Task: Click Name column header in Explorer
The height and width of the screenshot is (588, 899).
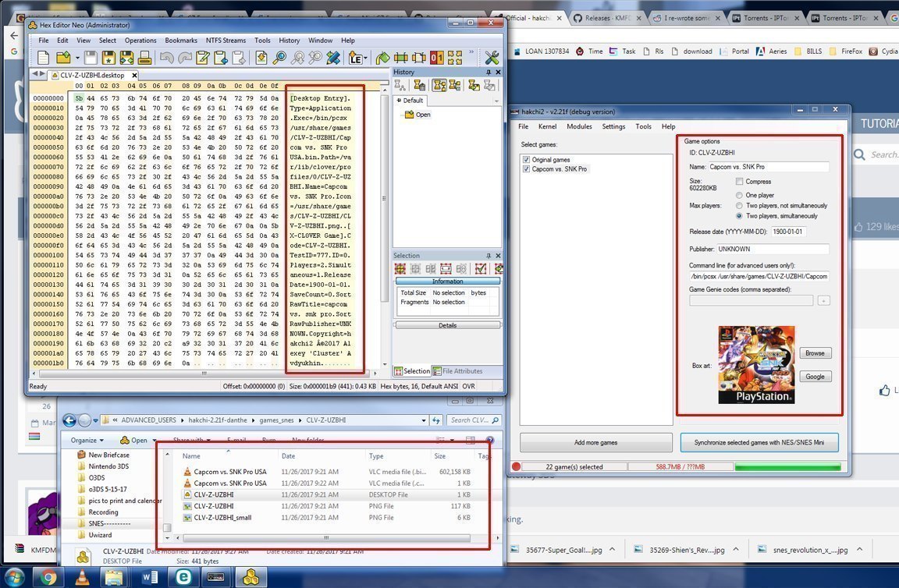Action: (x=229, y=456)
